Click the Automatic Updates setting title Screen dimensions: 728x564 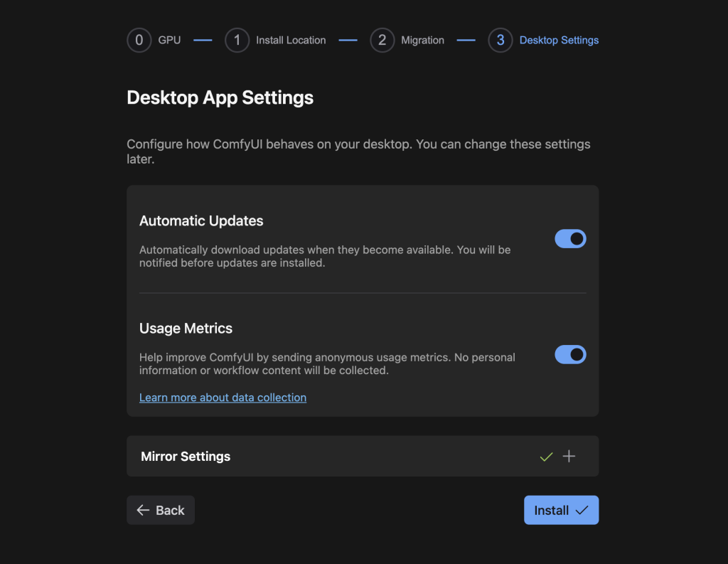(201, 221)
